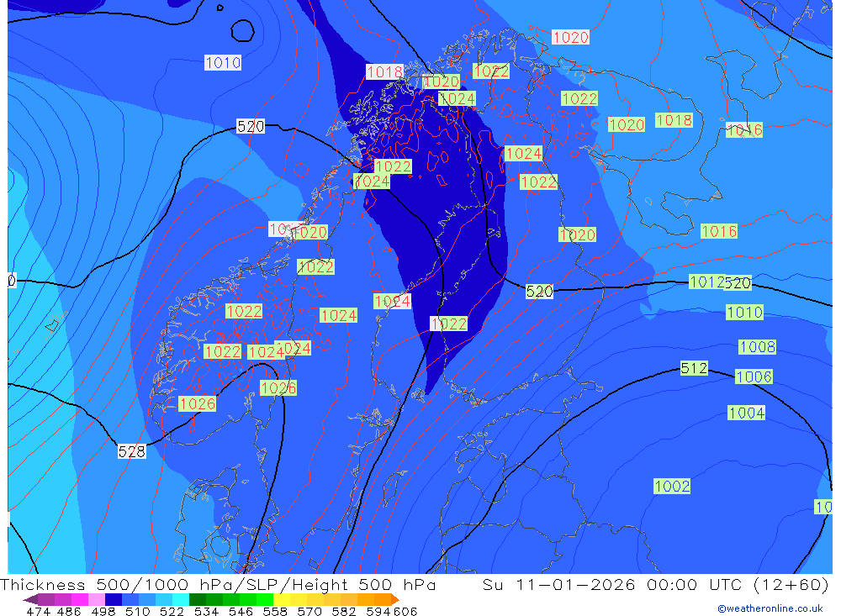
Task: Click legend value 534
Action: pyautogui.click(x=207, y=612)
